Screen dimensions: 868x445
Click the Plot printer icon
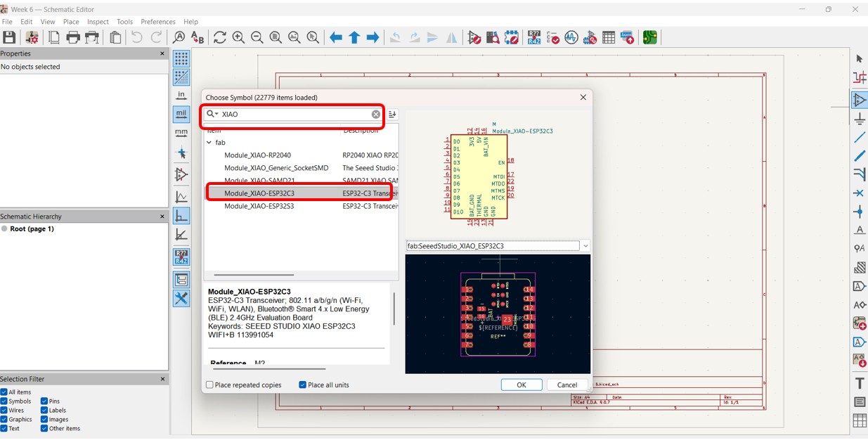tap(92, 37)
